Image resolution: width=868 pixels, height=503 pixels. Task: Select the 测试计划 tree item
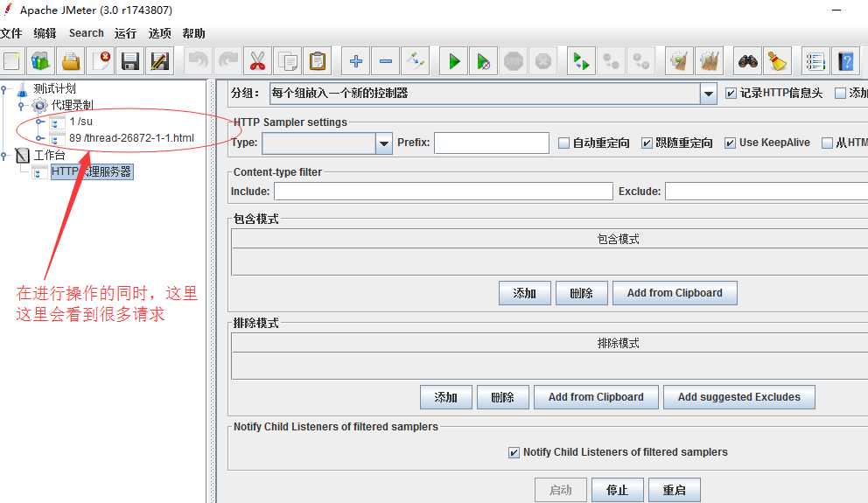54,88
